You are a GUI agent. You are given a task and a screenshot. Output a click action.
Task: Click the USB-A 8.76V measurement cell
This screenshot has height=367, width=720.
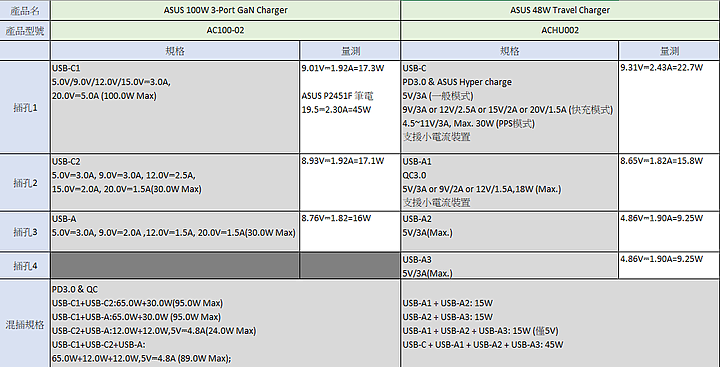[350, 231]
